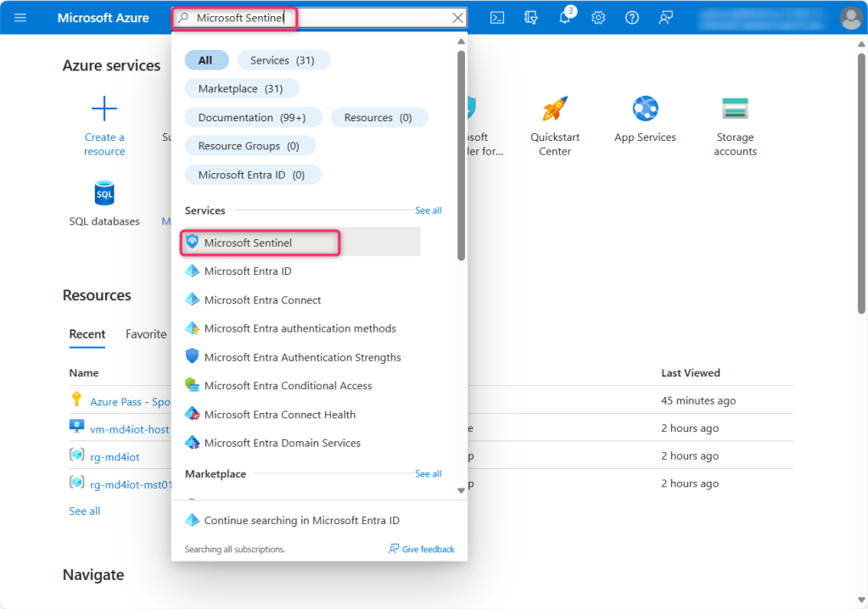This screenshot has height=609, width=868.
Task: Open Cloud Shell from the top bar
Action: point(498,18)
